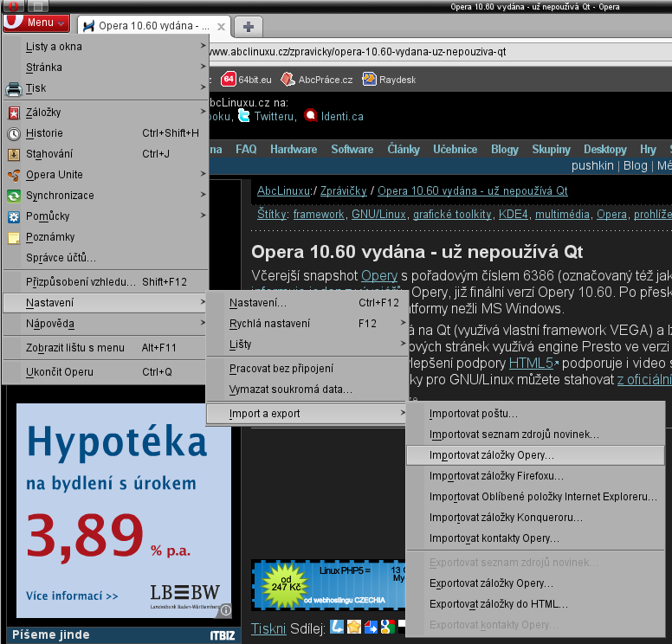Select Ukončit Operu menu entry
The image size is (672, 644).
106,372
